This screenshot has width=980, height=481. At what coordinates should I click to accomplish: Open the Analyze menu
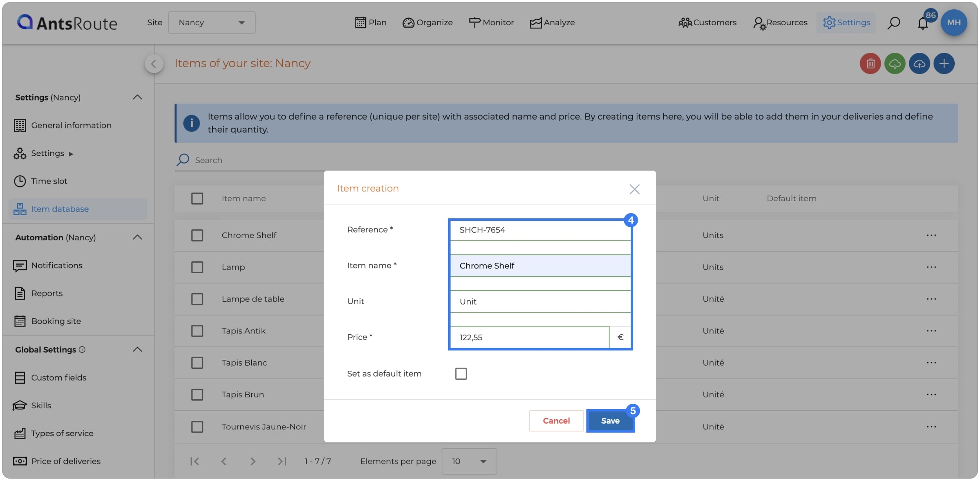point(552,23)
